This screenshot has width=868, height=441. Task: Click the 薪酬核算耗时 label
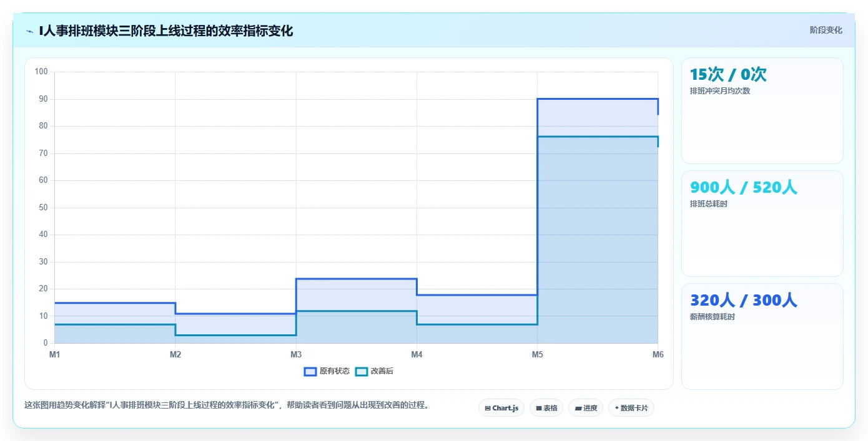point(713,317)
